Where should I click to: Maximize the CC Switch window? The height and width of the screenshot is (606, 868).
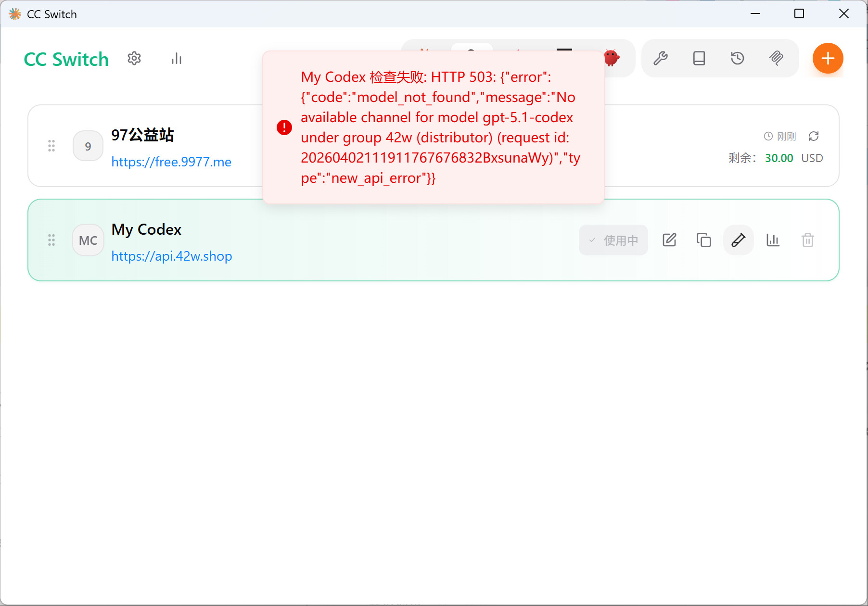coord(799,13)
